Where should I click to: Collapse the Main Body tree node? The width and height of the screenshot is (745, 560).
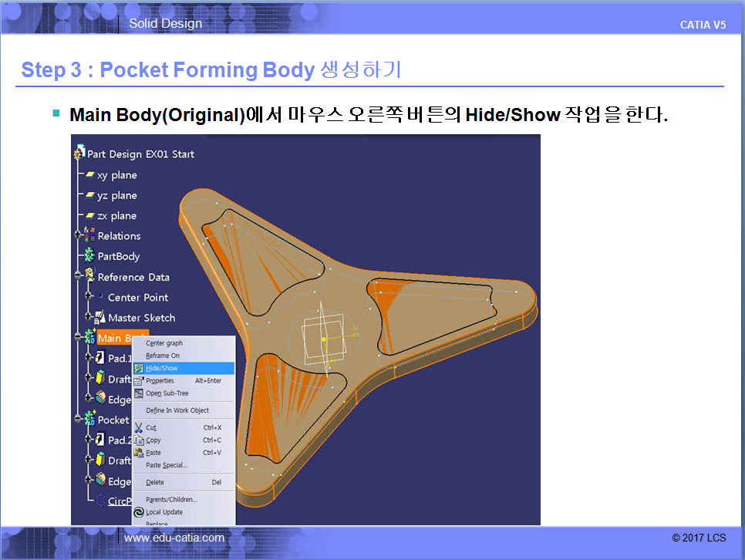click(78, 338)
